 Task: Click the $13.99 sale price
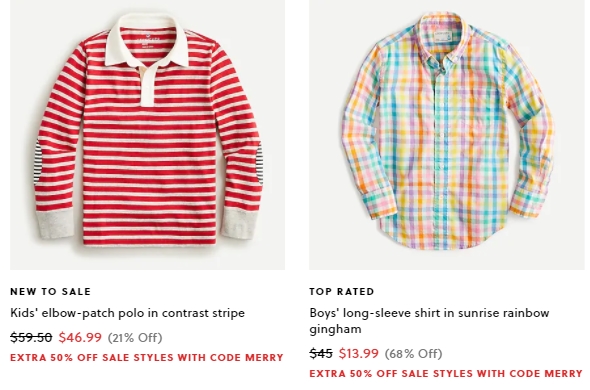tap(359, 353)
